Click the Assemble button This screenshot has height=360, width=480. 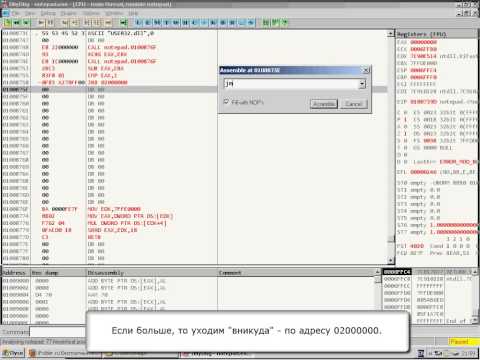(323, 104)
